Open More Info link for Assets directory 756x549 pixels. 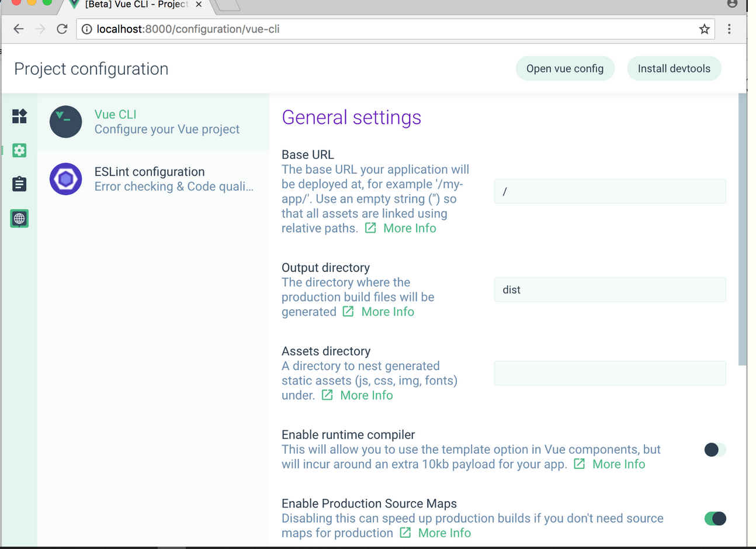click(x=366, y=395)
